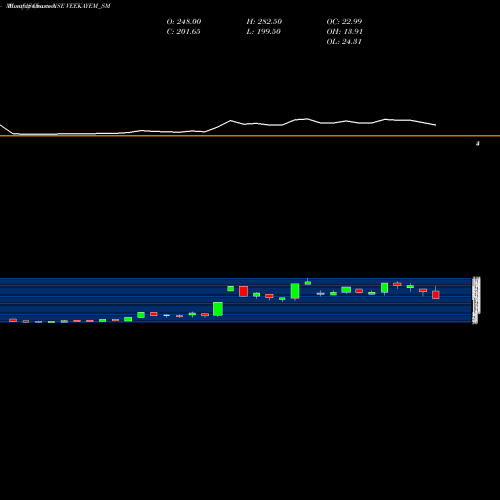
Task: Click the price axis labels beside the candles
Action: [x=476, y=300]
